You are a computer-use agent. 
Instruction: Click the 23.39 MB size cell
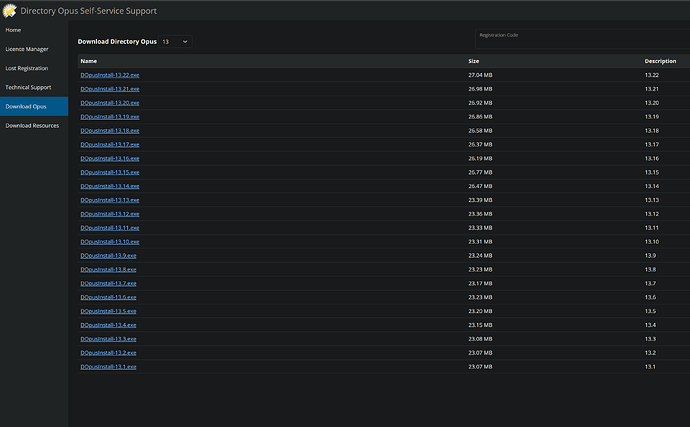[480, 200]
